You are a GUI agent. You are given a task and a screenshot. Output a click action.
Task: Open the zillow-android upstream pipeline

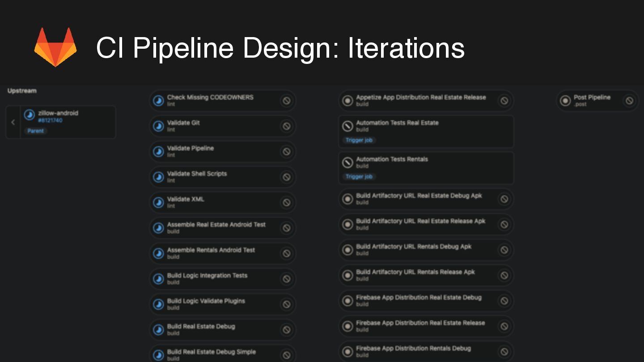point(58,113)
